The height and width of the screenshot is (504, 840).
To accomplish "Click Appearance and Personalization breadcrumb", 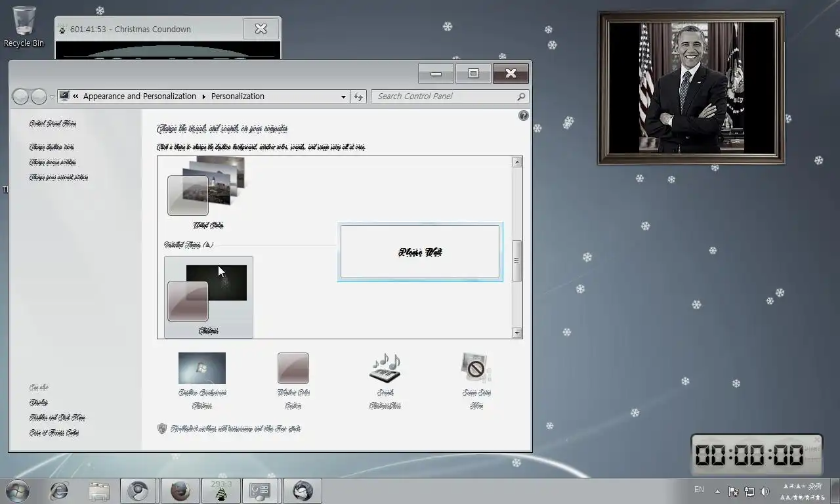I will tap(140, 96).
